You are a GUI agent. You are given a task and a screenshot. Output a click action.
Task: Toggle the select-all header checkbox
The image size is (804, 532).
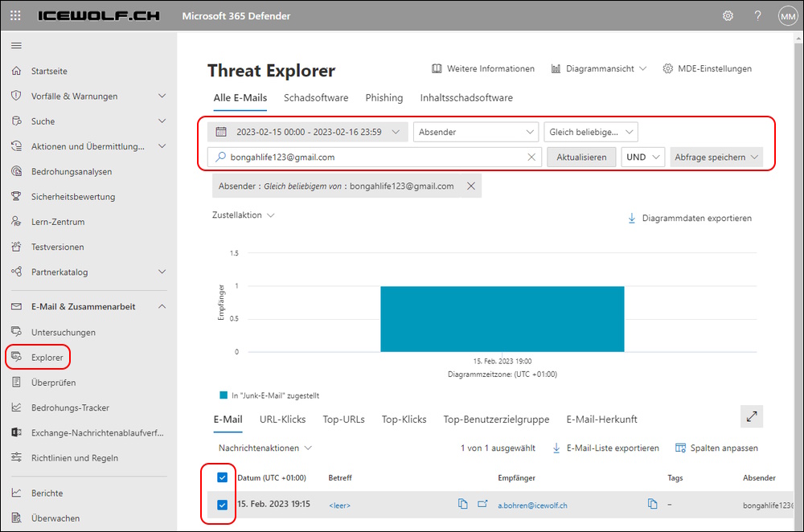point(222,477)
